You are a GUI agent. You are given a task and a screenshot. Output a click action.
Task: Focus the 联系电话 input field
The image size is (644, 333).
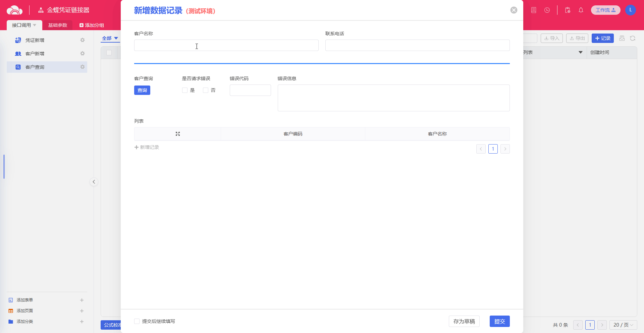pyautogui.click(x=418, y=45)
